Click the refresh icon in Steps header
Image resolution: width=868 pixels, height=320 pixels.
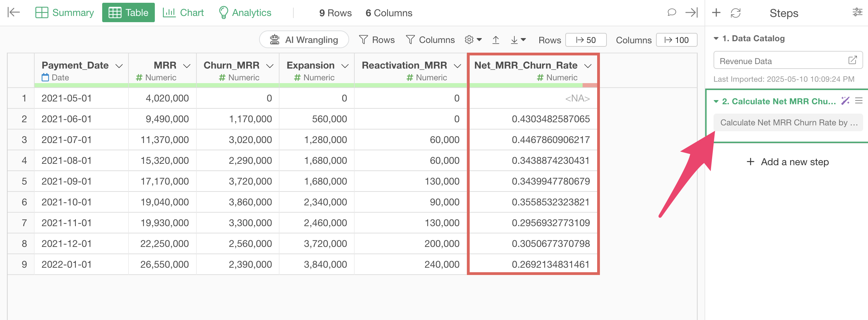coord(736,13)
